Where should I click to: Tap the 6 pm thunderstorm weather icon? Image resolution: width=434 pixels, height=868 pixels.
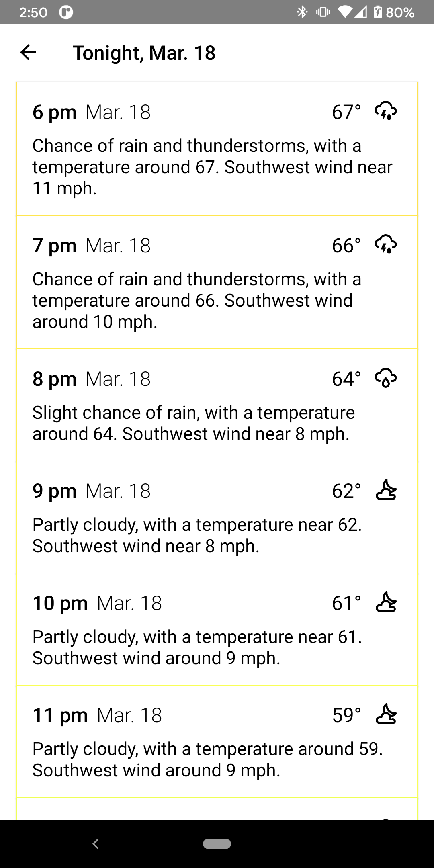pyautogui.click(x=386, y=111)
